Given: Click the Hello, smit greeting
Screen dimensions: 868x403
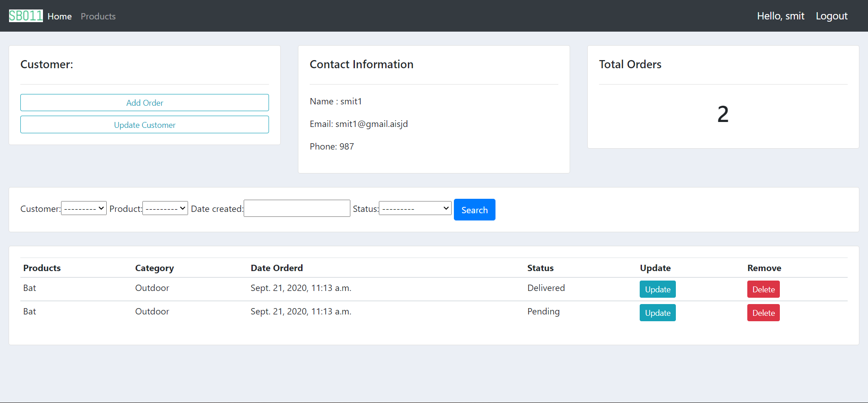Looking at the screenshot, I should (781, 16).
